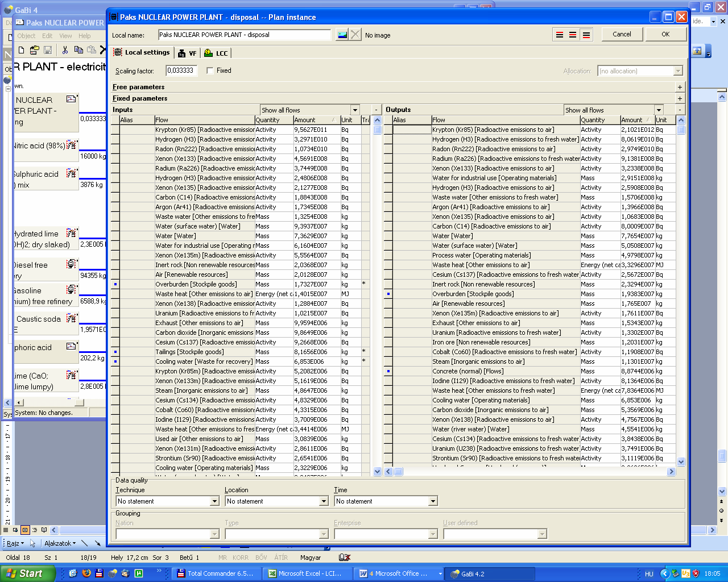The image size is (728, 582).
Task: Switch to the LCC tab
Action: [216, 53]
